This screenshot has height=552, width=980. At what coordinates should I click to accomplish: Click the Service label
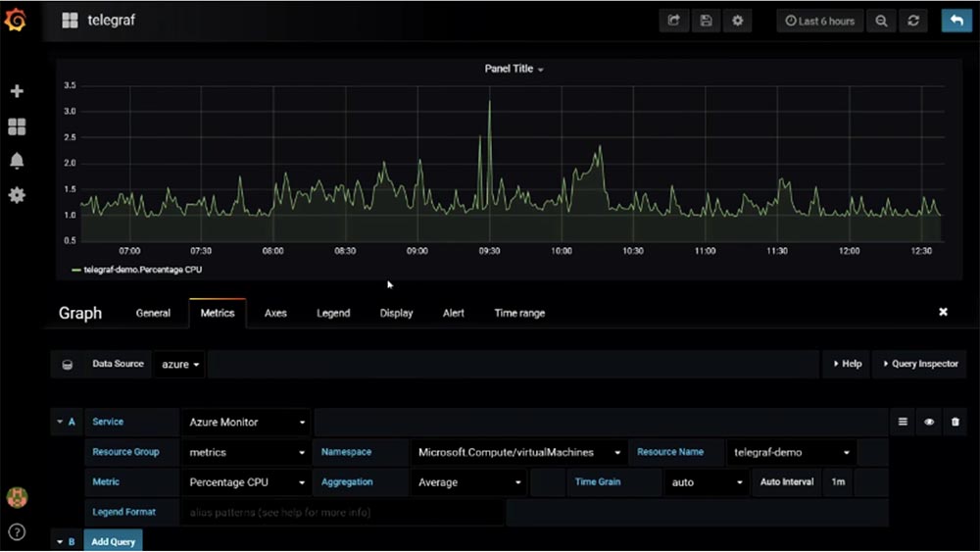tap(108, 422)
